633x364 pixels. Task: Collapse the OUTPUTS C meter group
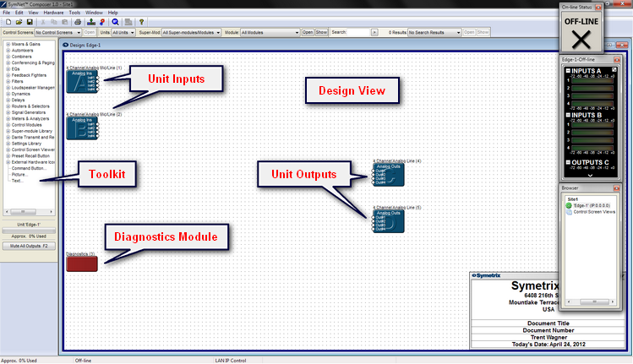pos(568,162)
